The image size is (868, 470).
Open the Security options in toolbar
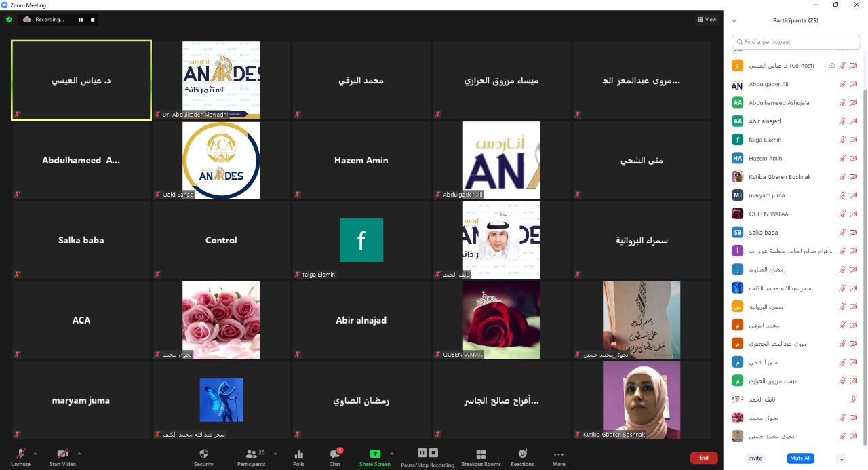click(x=203, y=457)
